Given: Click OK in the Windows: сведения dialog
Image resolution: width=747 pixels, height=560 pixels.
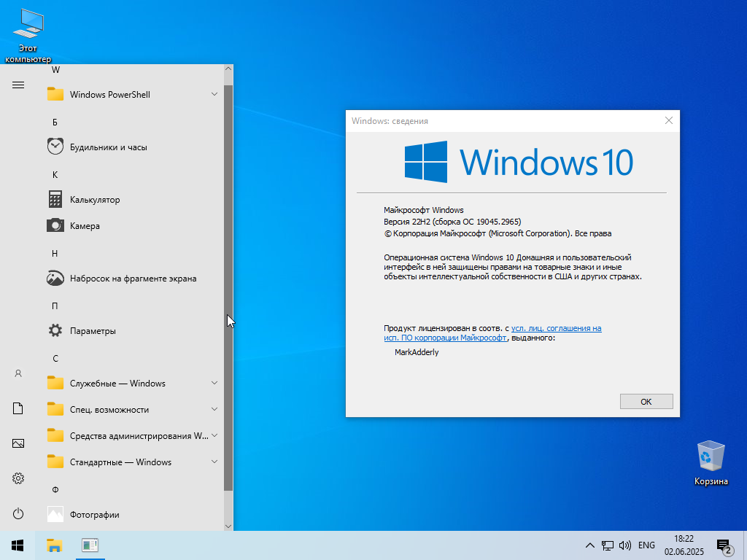Looking at the screenshot, I should [x=646, y=402].
